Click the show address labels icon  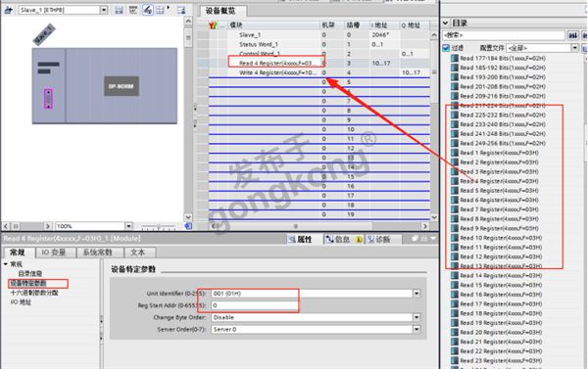133,10
